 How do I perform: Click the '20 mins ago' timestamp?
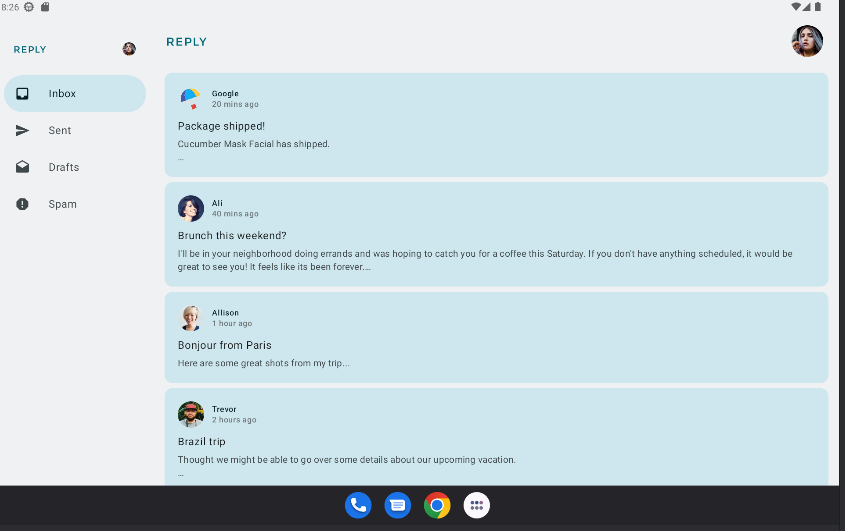[x=235, y=104]
